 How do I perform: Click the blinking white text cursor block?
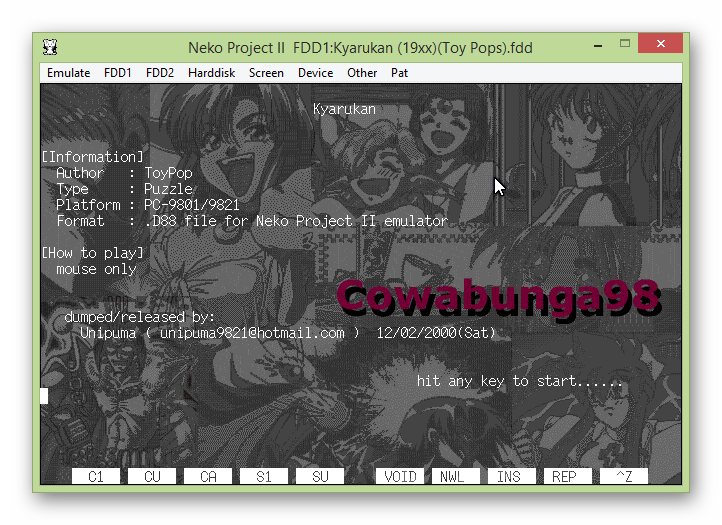pos(44,396)
